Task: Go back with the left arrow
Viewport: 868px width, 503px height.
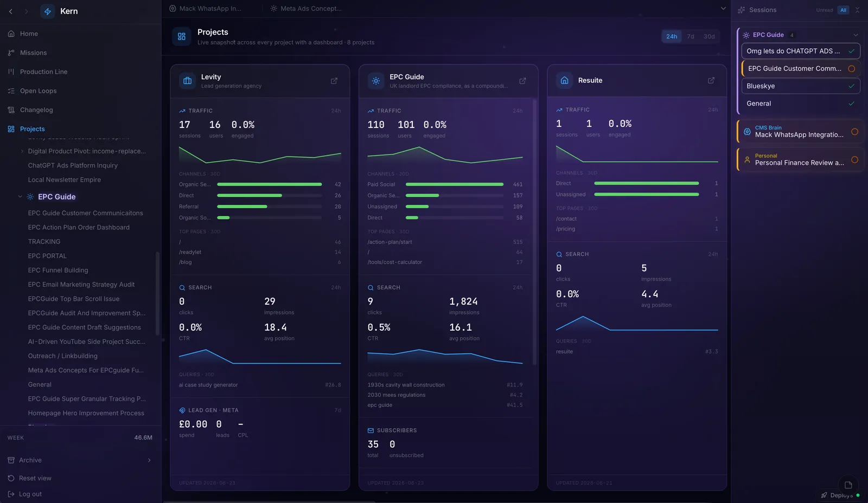Action: click(x=11, y=11)
